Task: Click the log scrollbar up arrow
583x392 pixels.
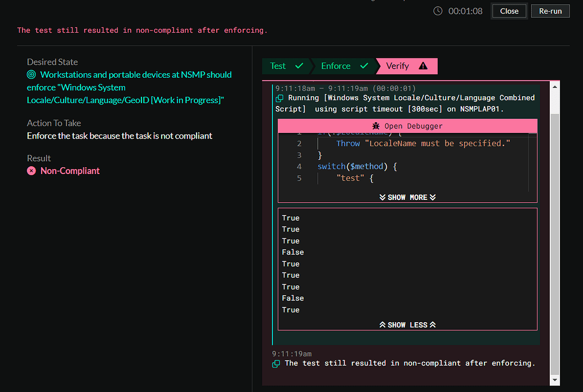Action: coord(555,87)
